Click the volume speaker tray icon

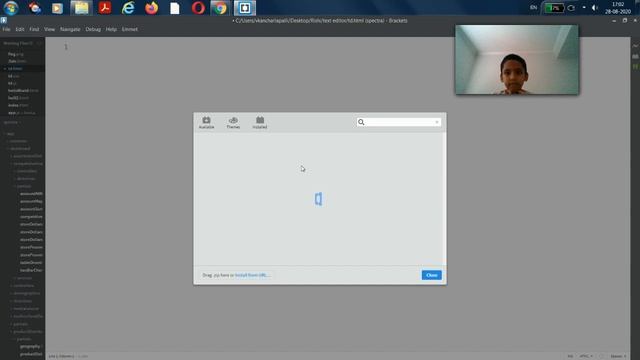coord(595,8)
